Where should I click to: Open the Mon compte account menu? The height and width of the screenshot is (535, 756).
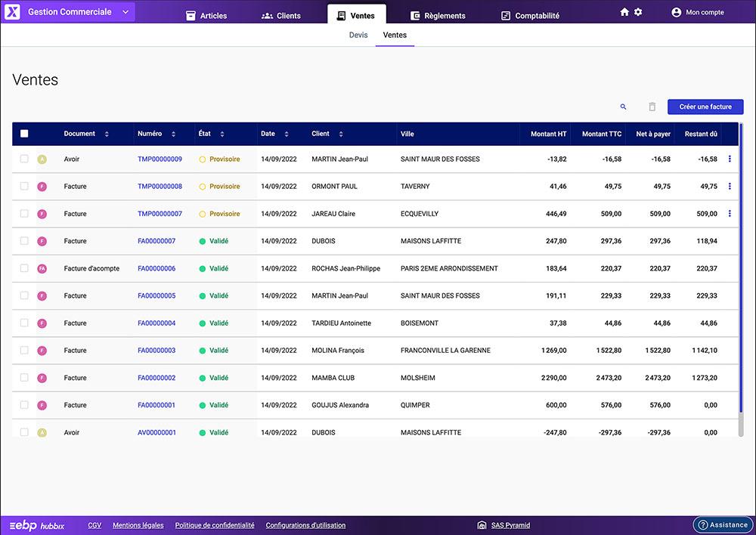(x=696, y=11)
